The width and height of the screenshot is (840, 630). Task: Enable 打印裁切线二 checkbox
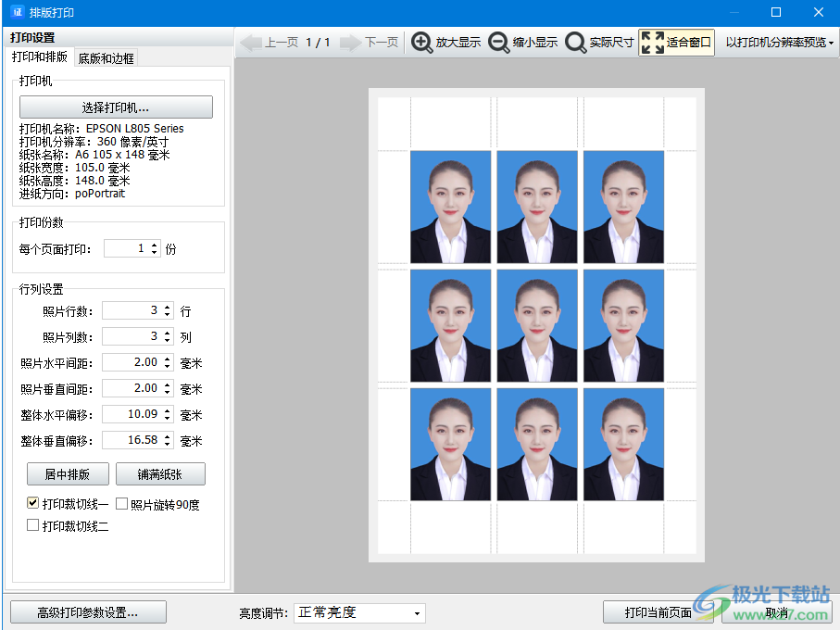point(33,525)
